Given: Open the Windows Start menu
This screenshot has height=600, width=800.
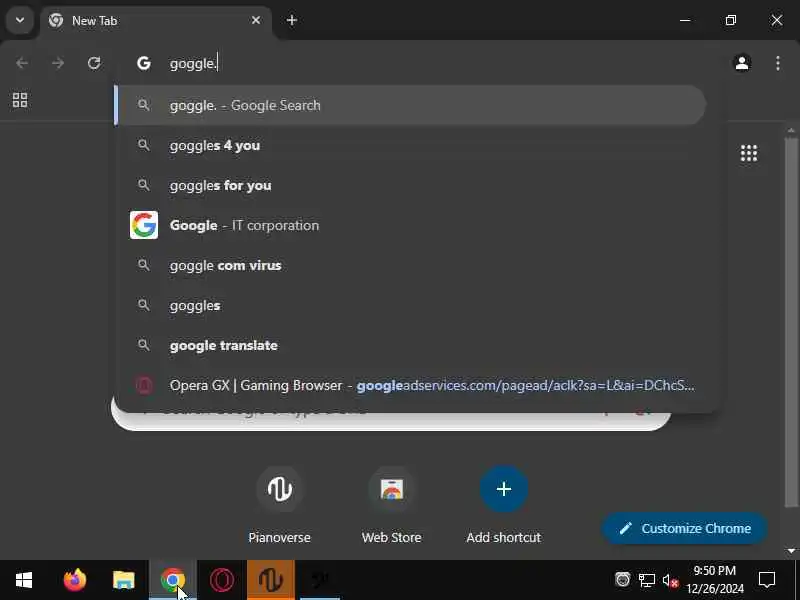Looking at the screenshot, I should [23, 580].
